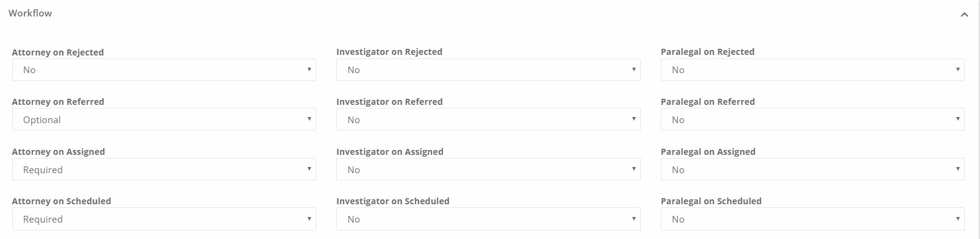Open the Paralegal on Referred dropdown
This screenshot has height=239, width=980.
(813, 120)
